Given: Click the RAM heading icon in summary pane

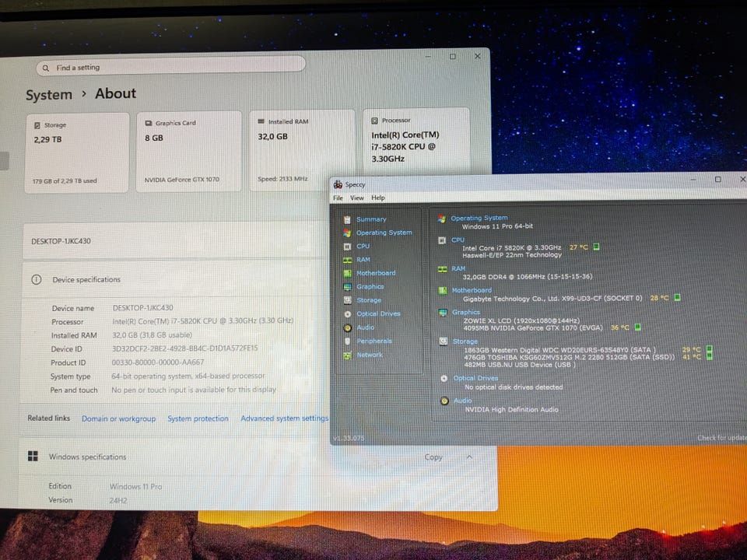Looking at the screenshot, I should point(443,269).
